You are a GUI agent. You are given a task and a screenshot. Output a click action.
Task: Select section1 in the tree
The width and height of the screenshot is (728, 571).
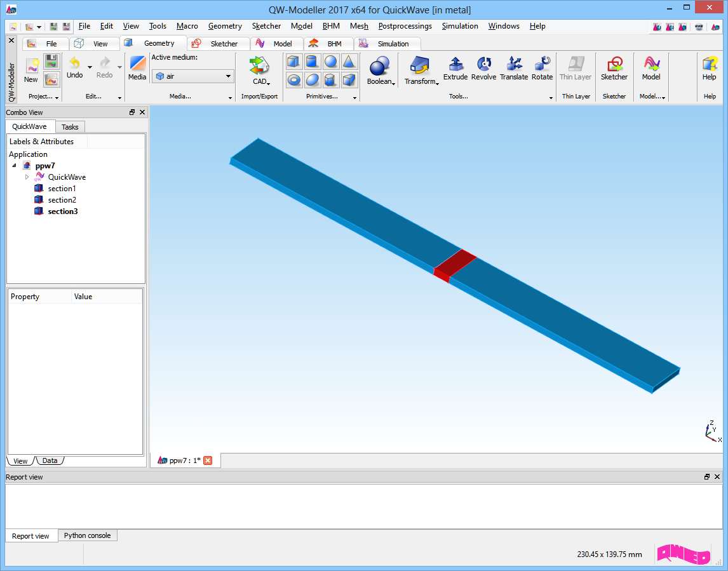click(62, 189)
